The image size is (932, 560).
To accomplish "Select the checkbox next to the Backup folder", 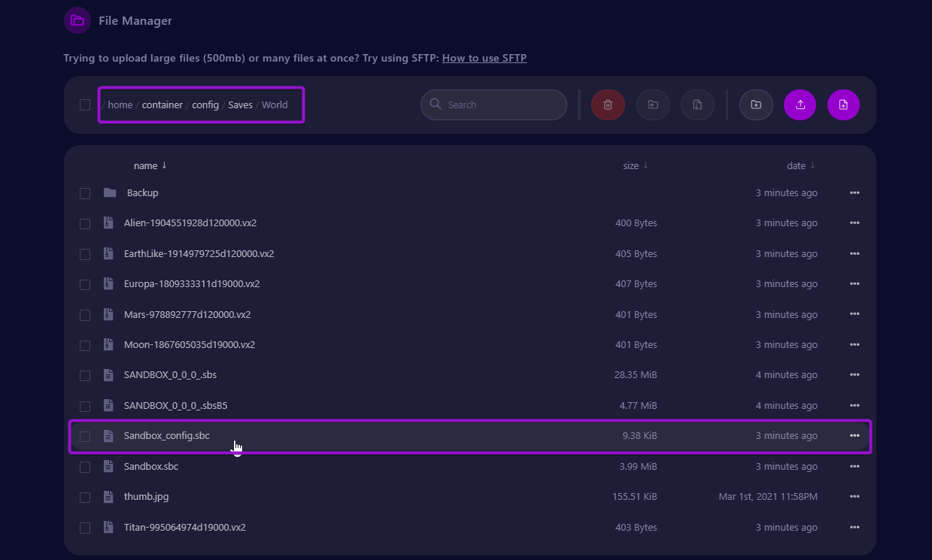I will pyautogui.click(x=84, y=193).
